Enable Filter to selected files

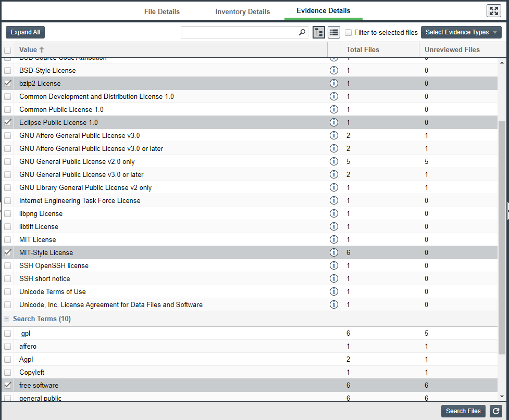click(349, 32)
